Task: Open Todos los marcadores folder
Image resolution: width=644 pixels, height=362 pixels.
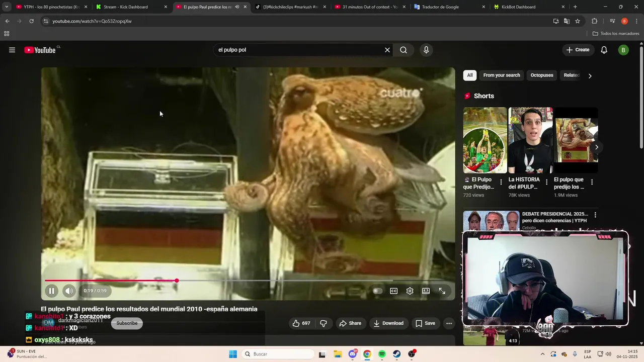Action: (616, 34)
